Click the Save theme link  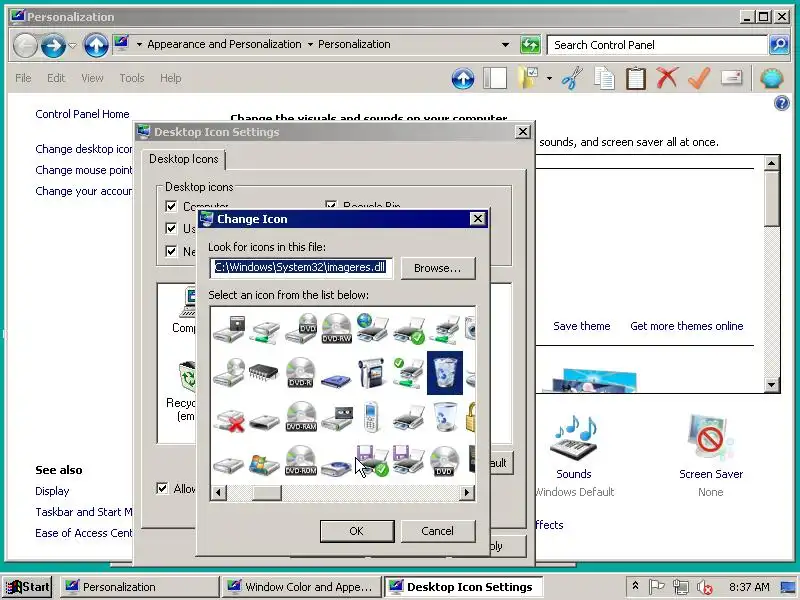(x=582, y=326)
